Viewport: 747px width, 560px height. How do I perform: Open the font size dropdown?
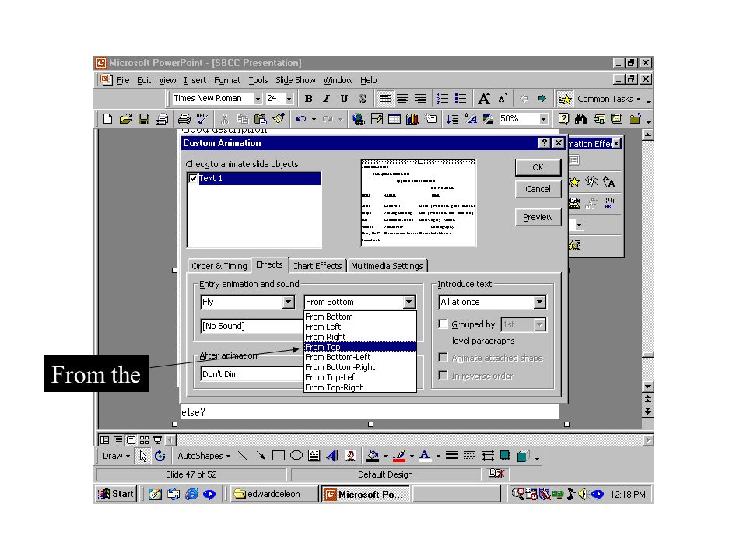(289, 99)
